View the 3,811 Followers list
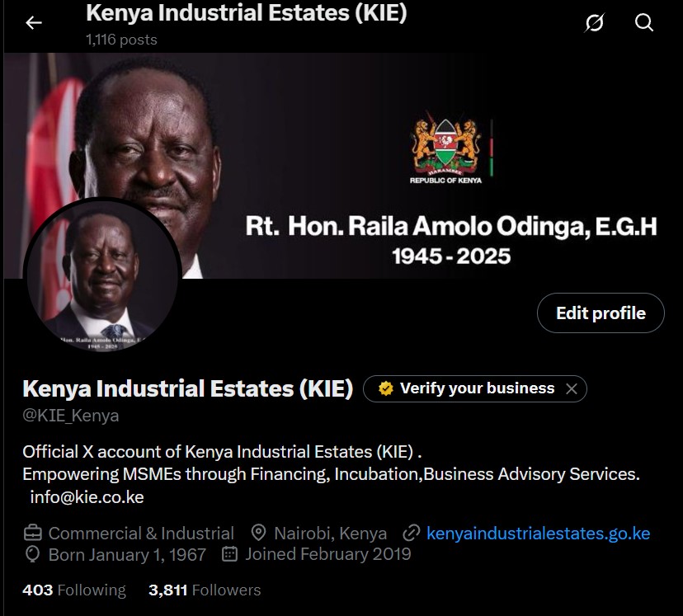Screen dimensions: 683x616 pos(205,590)
